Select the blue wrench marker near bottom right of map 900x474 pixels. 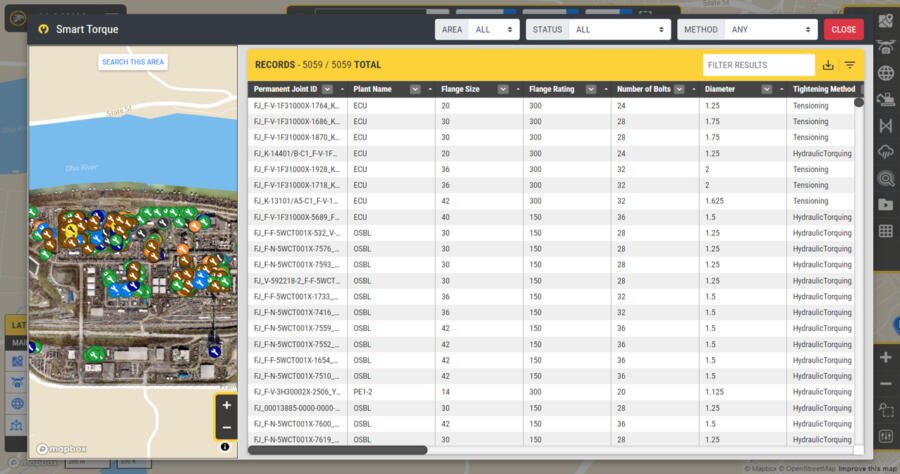[213, 352]
